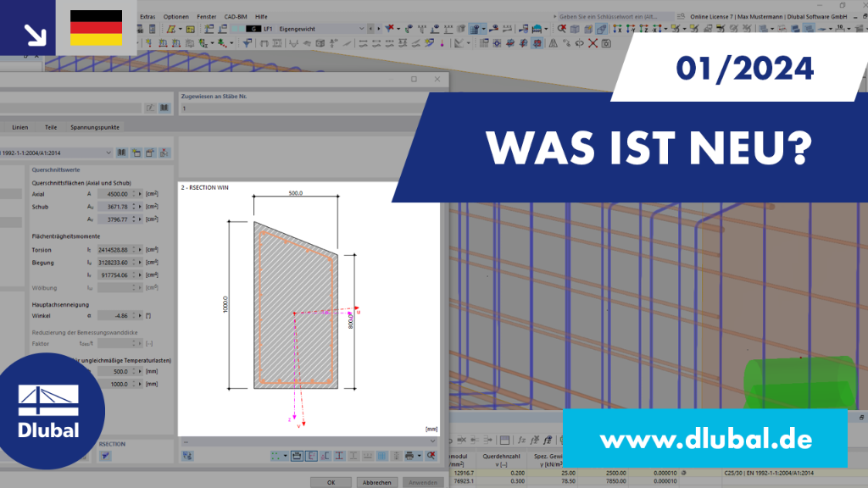868x488 pixels.
Task: Click the Abbrechen button
Action: [x=377, y=482]
